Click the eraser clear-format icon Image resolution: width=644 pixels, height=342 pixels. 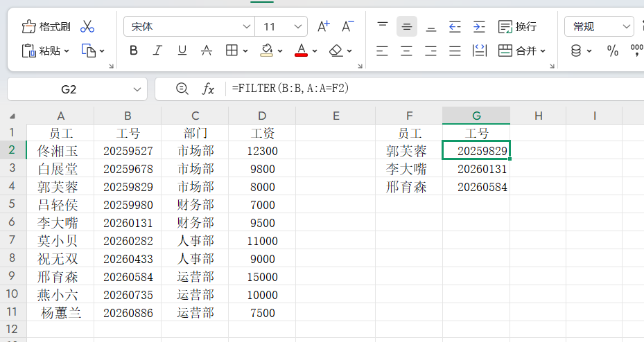tap(336, 51)
